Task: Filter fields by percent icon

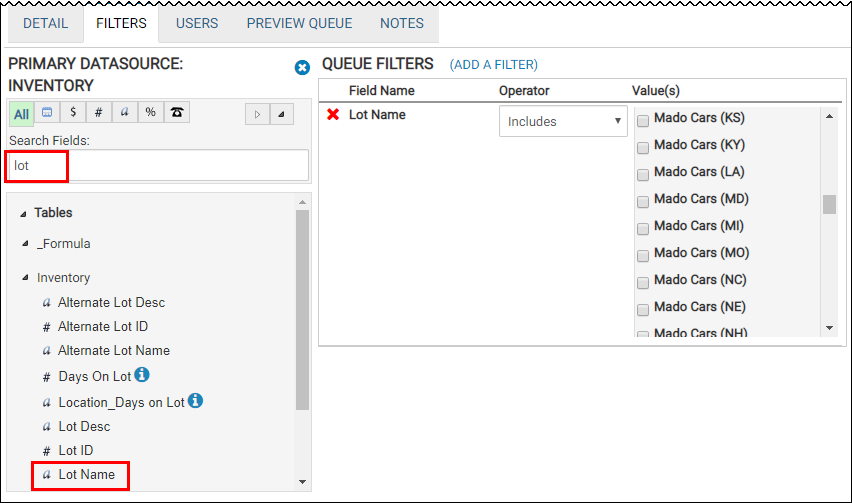Action: [x=150, y=113]
